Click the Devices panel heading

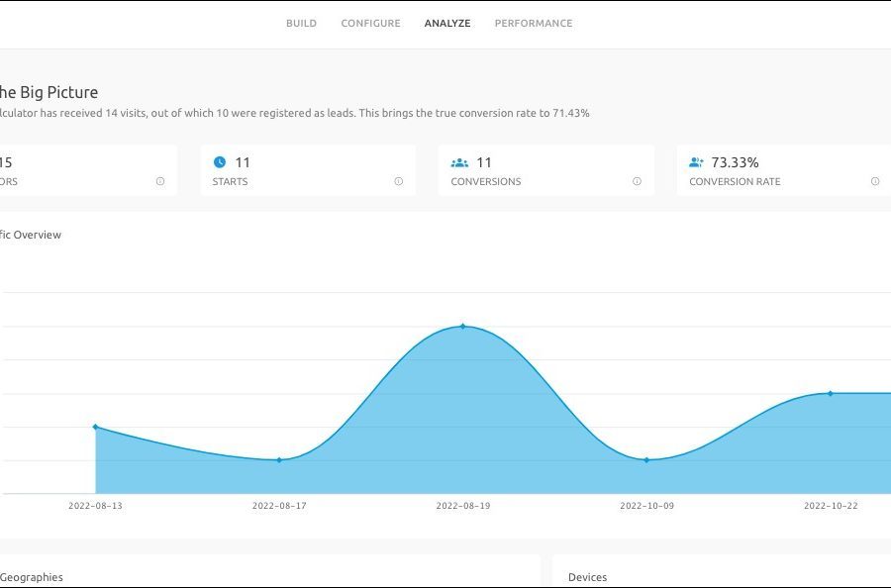tap(587, 577)
